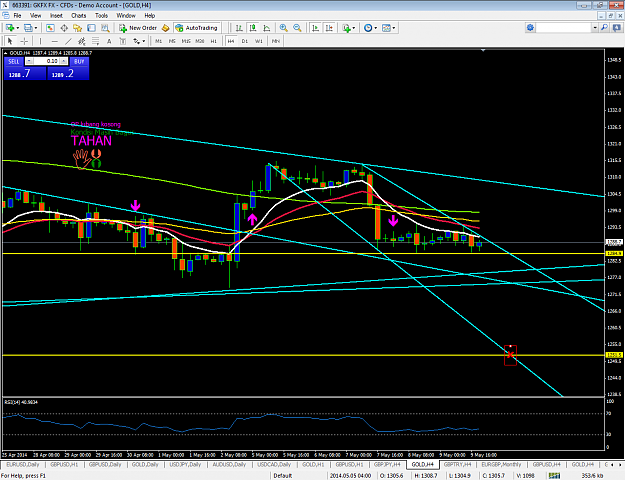
Task: Open the New Chart icon
Action: click(10, 28)
